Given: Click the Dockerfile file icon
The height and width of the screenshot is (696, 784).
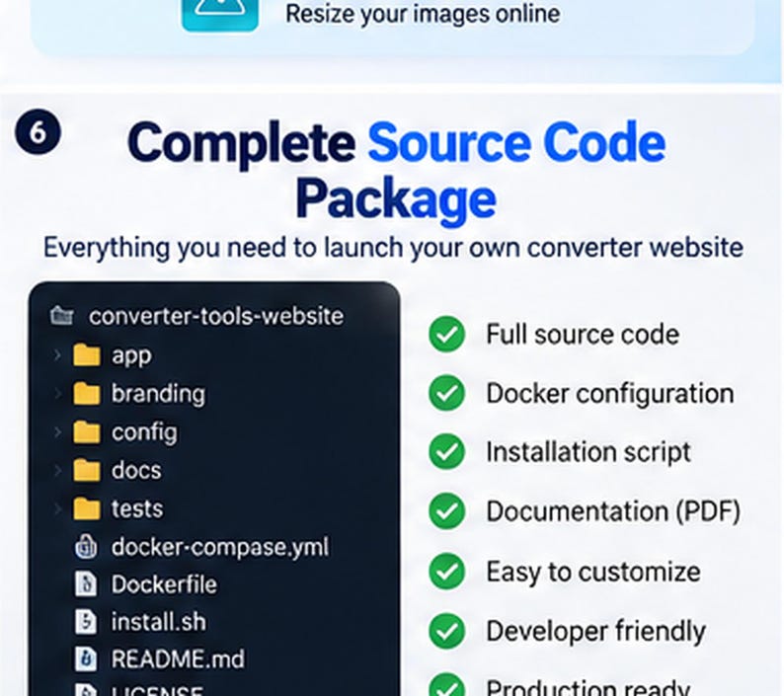Looking at the screenshot, I should [86, 584].
